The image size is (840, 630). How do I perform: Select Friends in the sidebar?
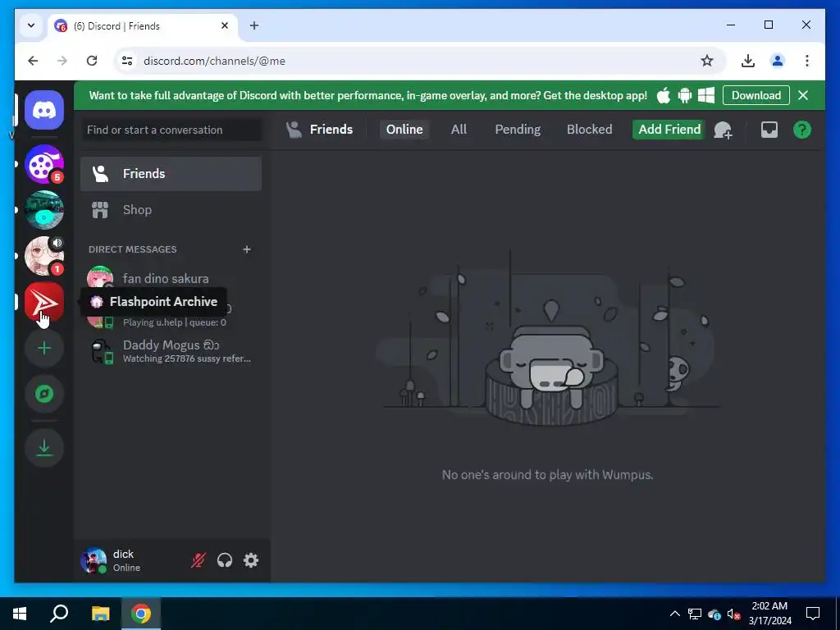click(x=171, y=174)
